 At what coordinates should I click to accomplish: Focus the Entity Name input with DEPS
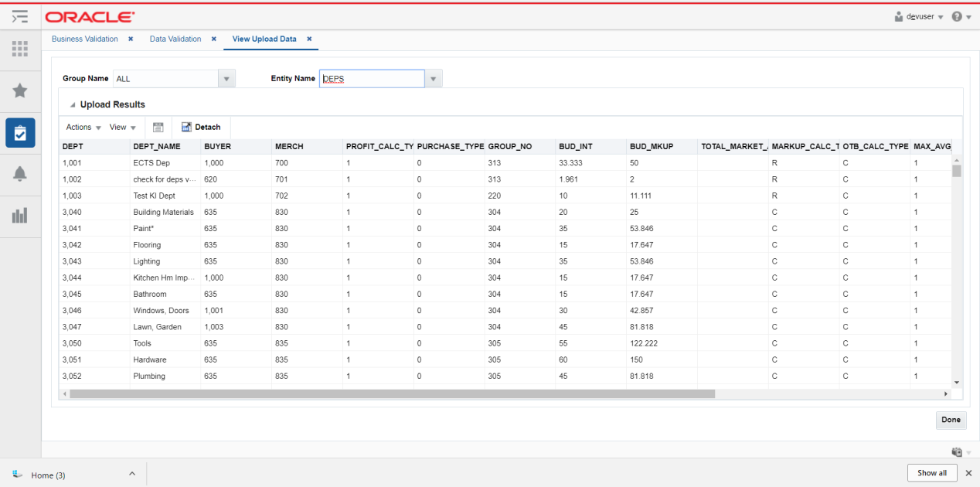coord(372,79)
